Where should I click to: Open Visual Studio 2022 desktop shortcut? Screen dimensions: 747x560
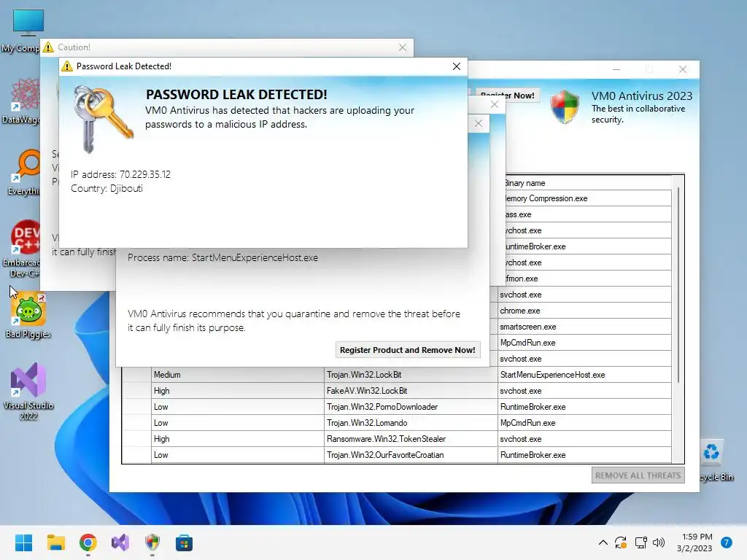[x=28, y=392]
